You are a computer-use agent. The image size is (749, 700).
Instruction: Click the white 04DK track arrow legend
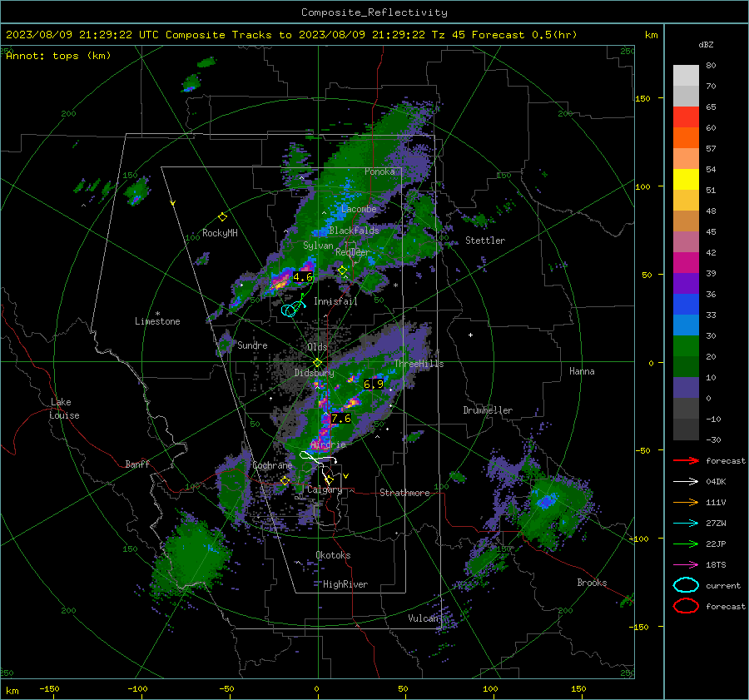[x=686, y=482]
